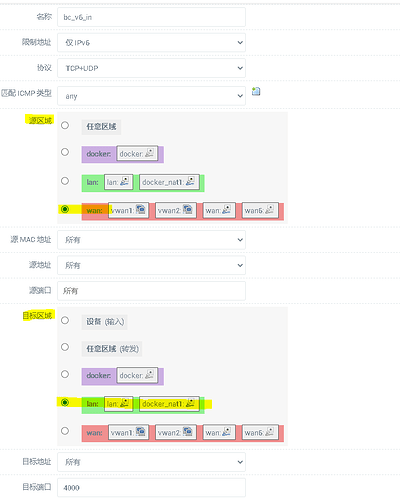Select 任意区域 (转发) destination zone option
This screenshot has height=500, width=400.
pos(65,347)
